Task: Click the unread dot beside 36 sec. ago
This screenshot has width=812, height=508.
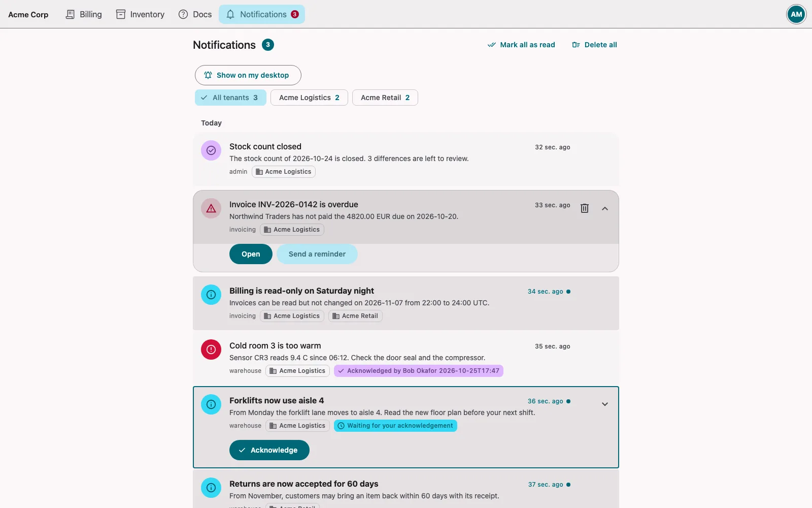Action: pos(568,401)
